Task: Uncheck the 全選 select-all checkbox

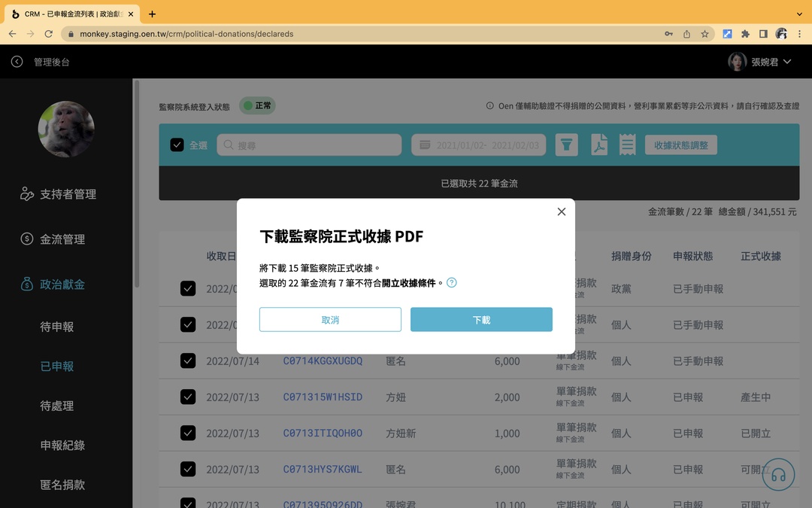Action: click(177, 144)
